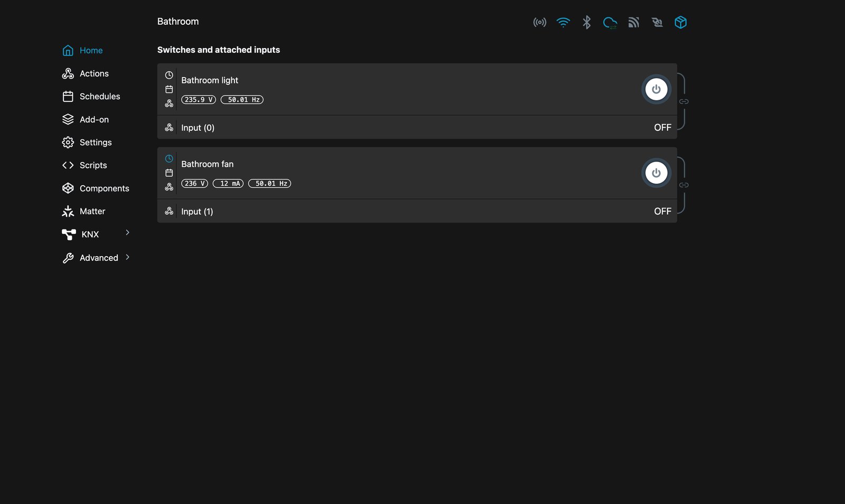Open the Home page in sidebar

click(x=82, y=51)
